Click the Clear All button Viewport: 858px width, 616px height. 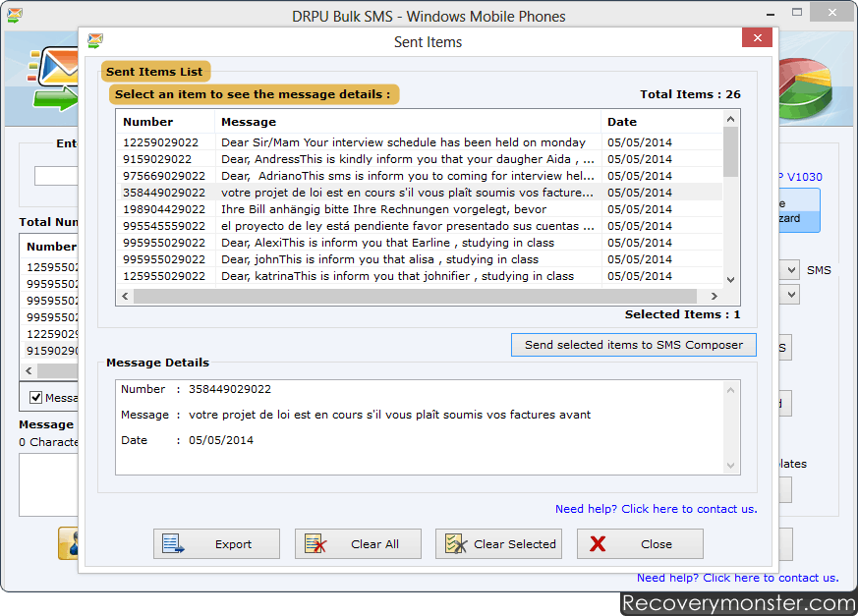coord(358,543)
